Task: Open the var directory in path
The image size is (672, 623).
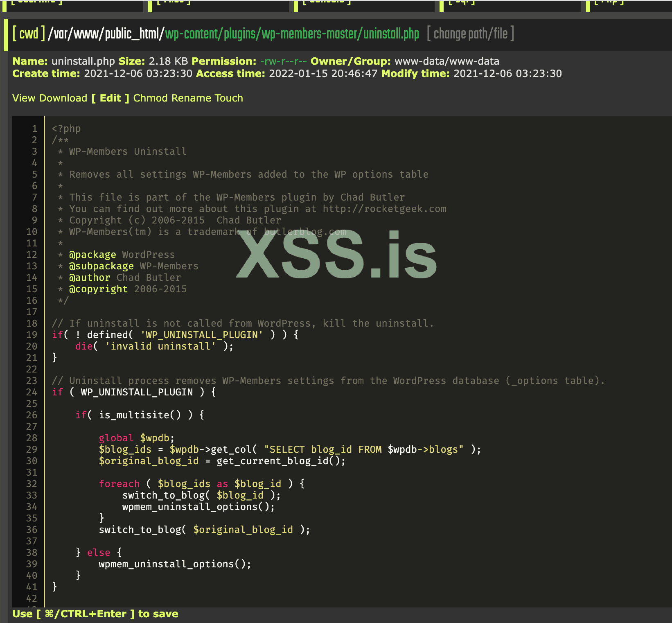Action: pyautogui.click(x=61, y=34)
